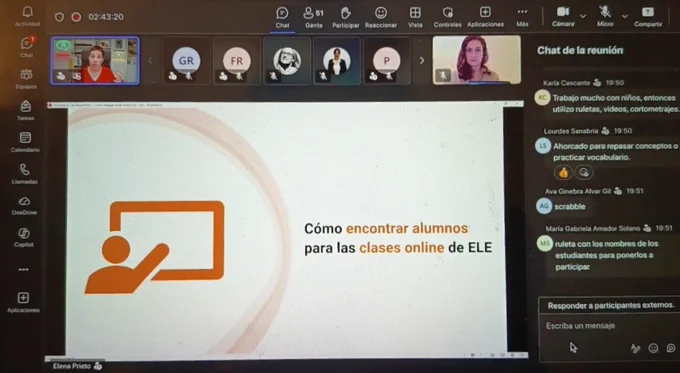Click the shield privacy icon beside timer
The width and height of the screenshot is (680, 373).
coord(59,17)
